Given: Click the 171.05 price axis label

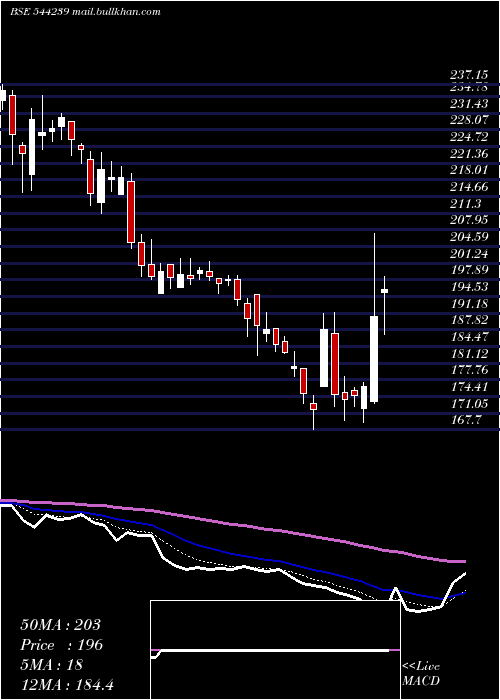Looking at the screenshot, I should [x=469, y=404].
